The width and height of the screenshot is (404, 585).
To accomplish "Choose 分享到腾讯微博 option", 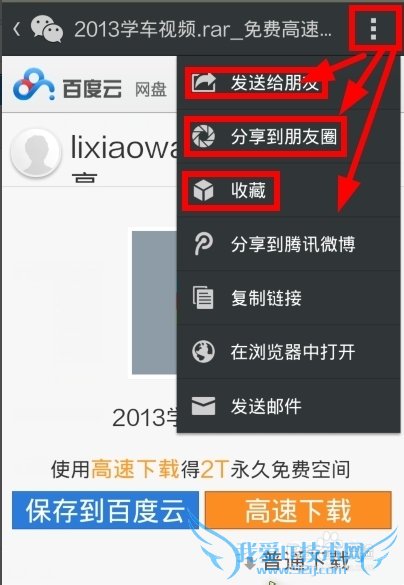I will (289, 244).
